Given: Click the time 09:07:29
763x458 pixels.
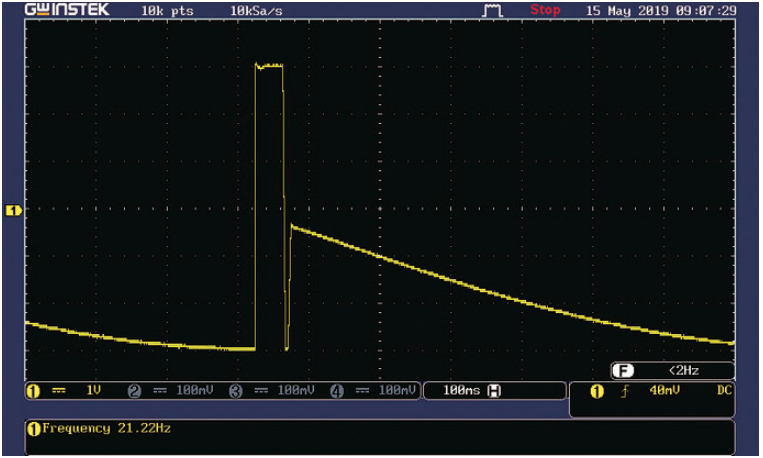Looking at the screenshot, I should tap(706, 10).
